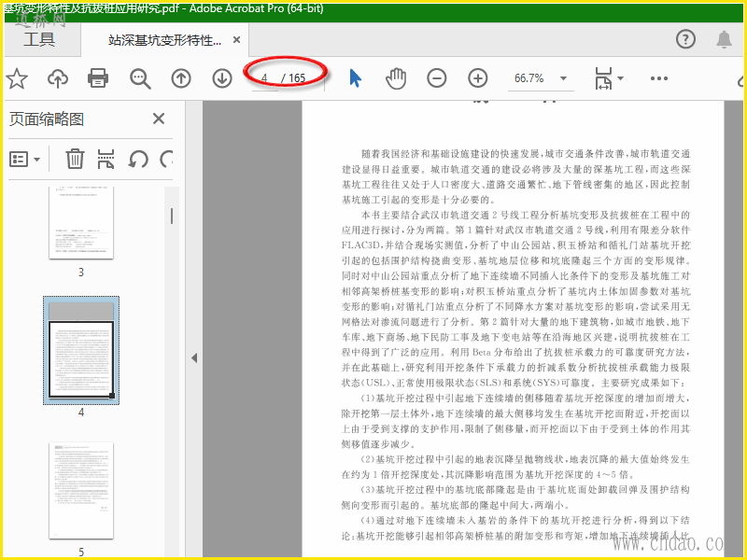Select the page 3 thumbnail
The image size is (747, 560).
(81, 223)
